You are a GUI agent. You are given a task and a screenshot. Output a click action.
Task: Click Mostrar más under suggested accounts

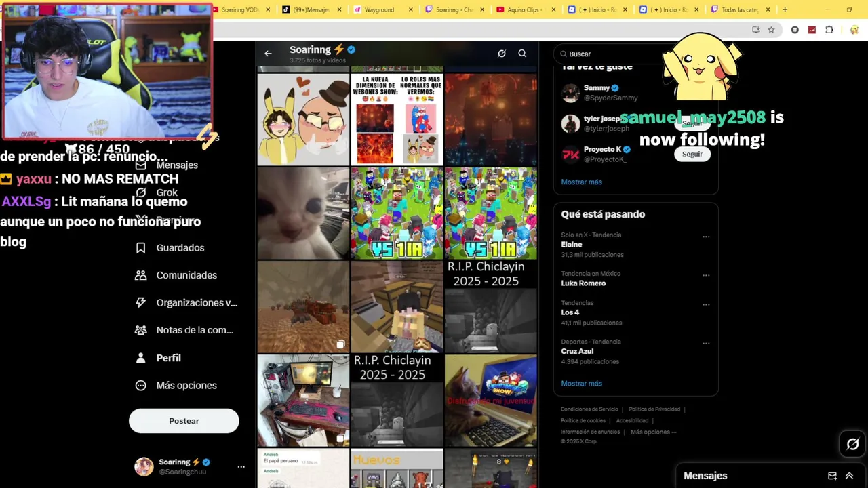(581, 182)
